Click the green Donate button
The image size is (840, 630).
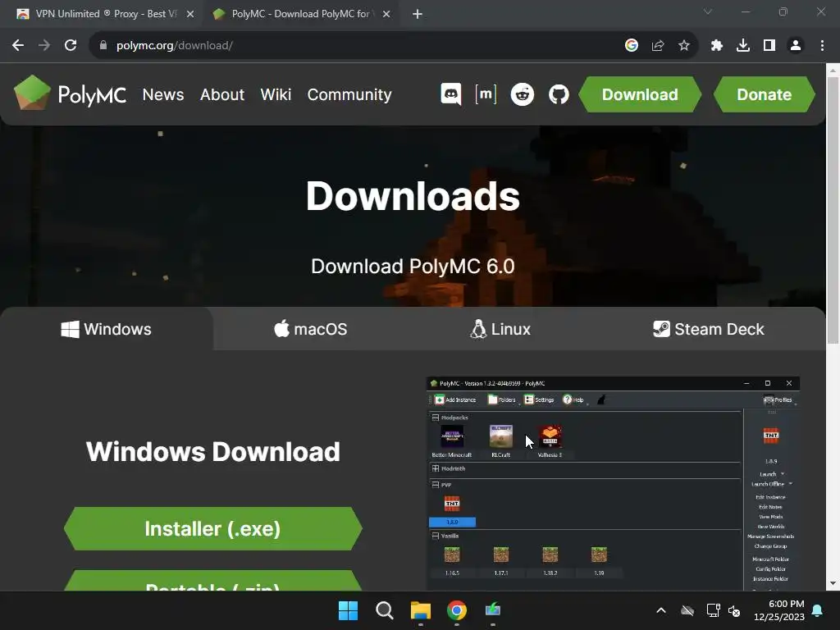click(765, 94)
